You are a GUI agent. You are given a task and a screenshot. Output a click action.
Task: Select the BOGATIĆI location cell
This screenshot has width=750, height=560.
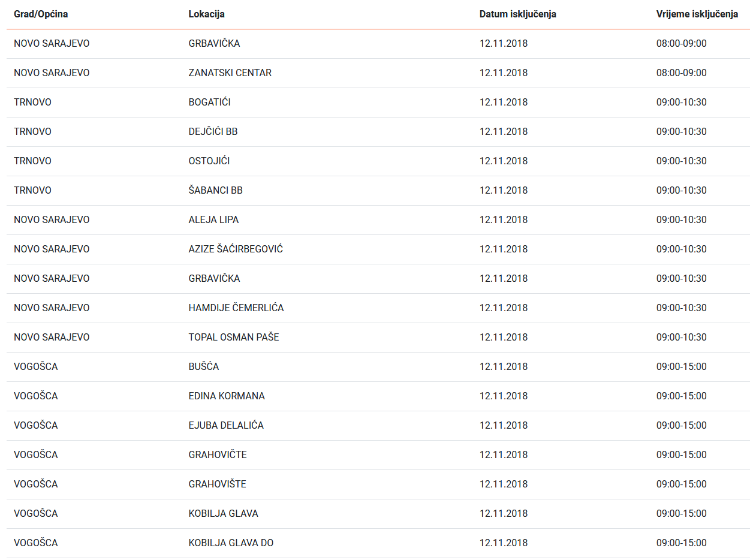(209, 103)
